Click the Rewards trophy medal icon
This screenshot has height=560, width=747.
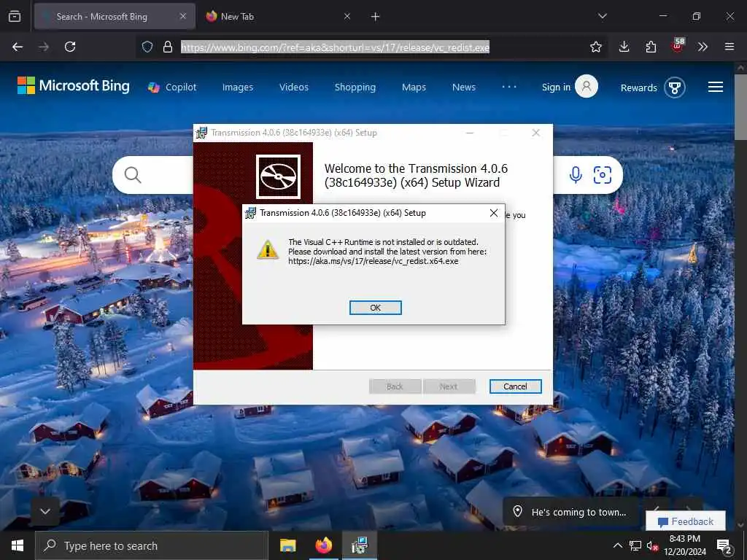tap(675, 87)
